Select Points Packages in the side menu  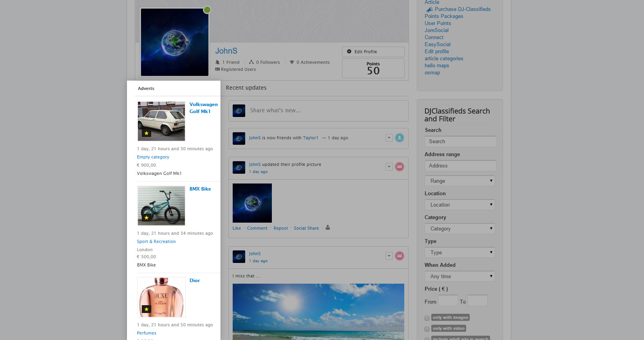[x=443, y=16]
